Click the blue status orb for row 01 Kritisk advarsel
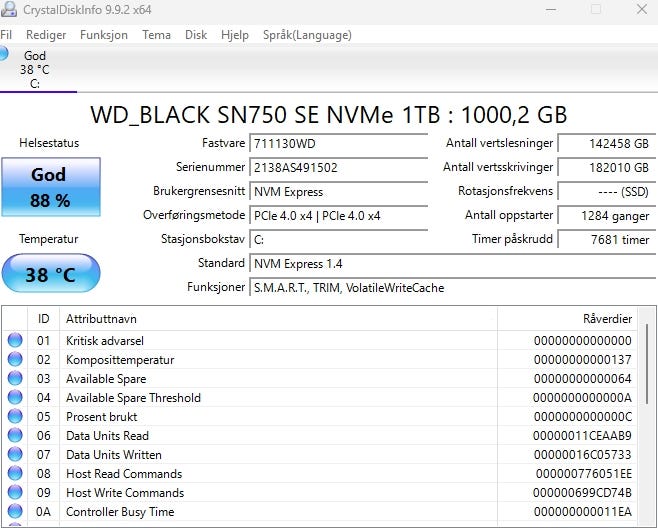Image resolution: width=658 pixels, height=528 pixels. click(15, 340)
